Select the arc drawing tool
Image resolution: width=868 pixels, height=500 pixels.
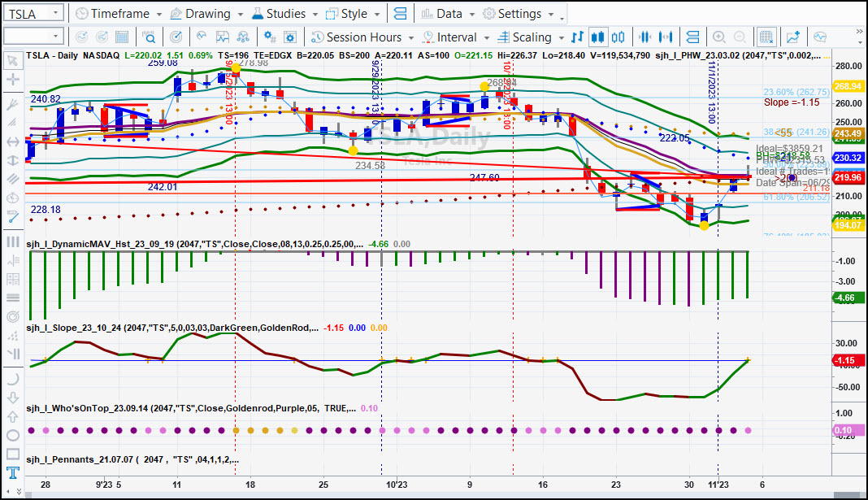12,379
